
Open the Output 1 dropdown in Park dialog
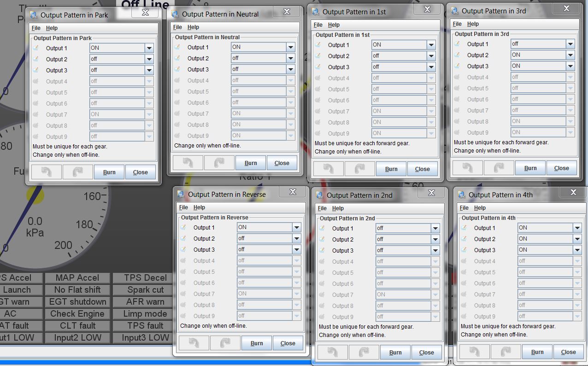coord(149,48)
